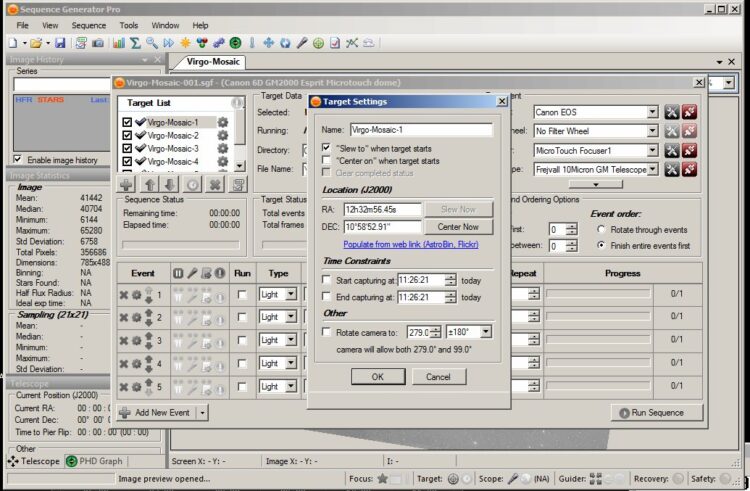Click the weather cloud toolbar icon
Screen dimensions: 750x491
click(x=368, y=43)
